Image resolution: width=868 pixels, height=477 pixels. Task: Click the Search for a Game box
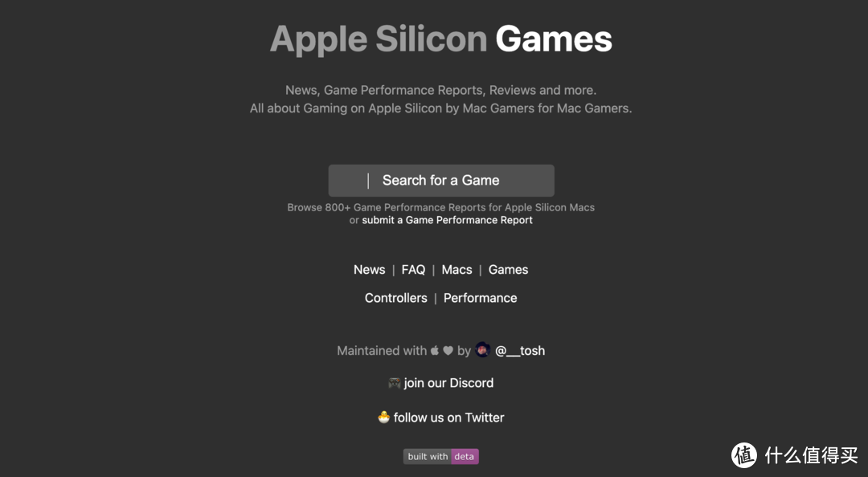pyautogui.click(x=440, y=180)
